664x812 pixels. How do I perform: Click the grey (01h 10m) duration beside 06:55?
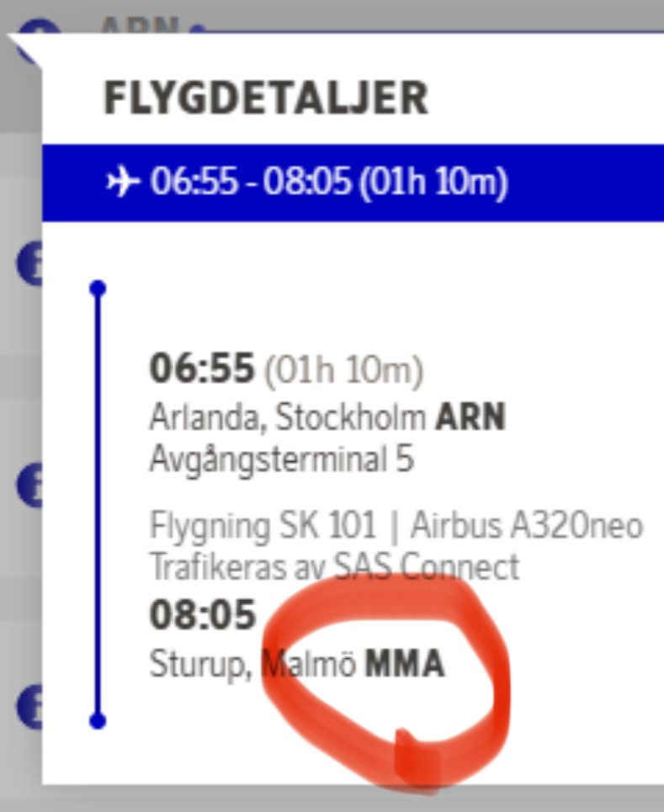tap(344, 369)
